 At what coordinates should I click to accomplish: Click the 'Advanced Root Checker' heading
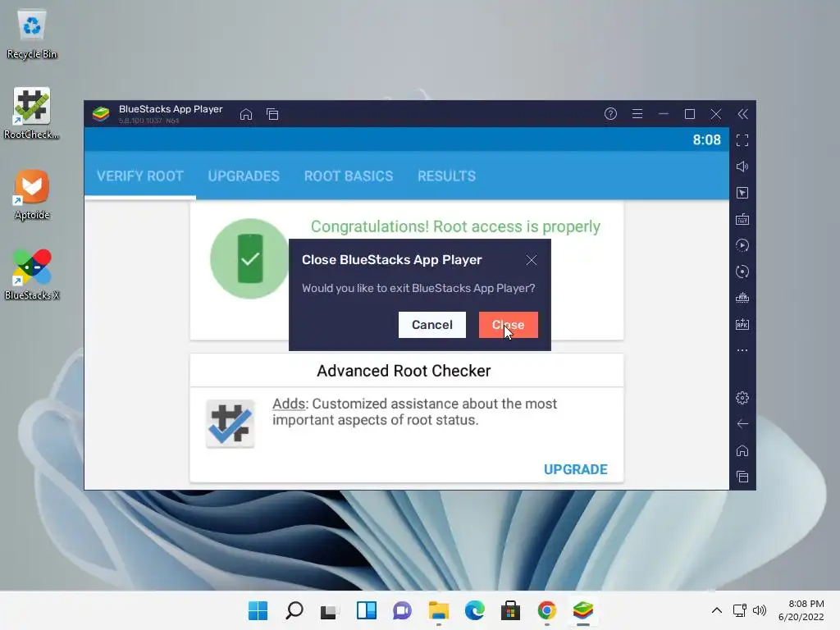[404, 371]
